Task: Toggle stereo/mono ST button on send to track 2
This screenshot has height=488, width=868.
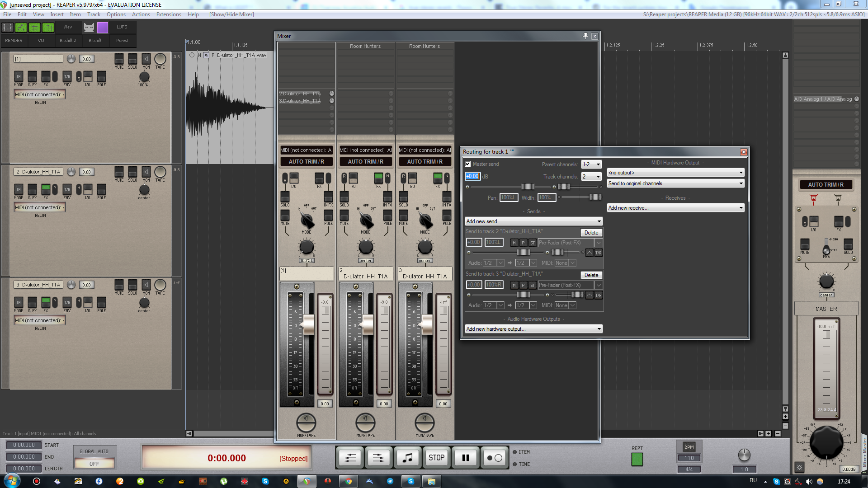Action: pos(533,243)
